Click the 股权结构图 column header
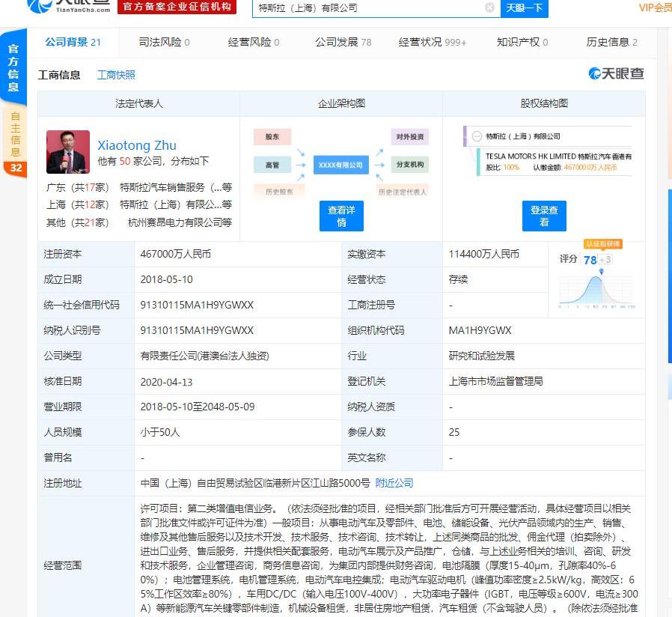This screenshot has height=617, width=672. tap(544, 103)
